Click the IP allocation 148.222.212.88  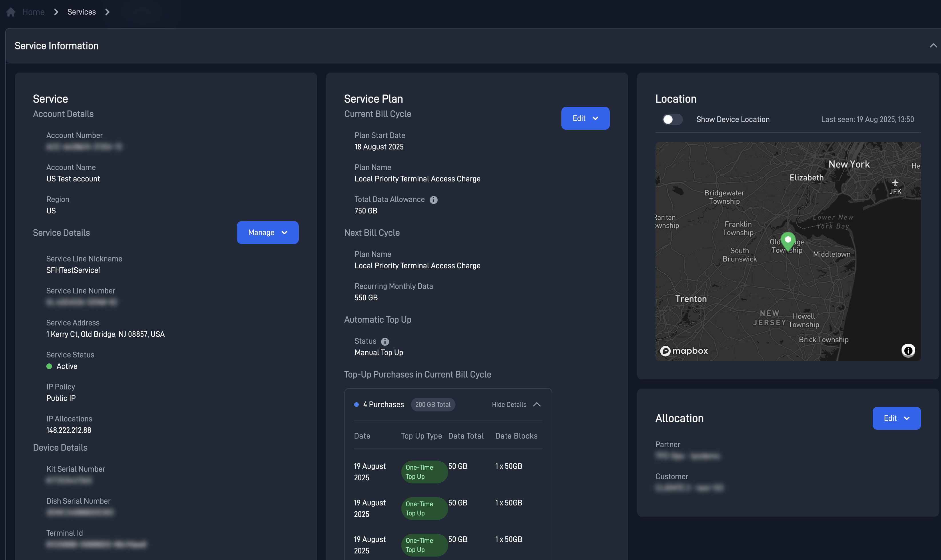pos(68,430)
